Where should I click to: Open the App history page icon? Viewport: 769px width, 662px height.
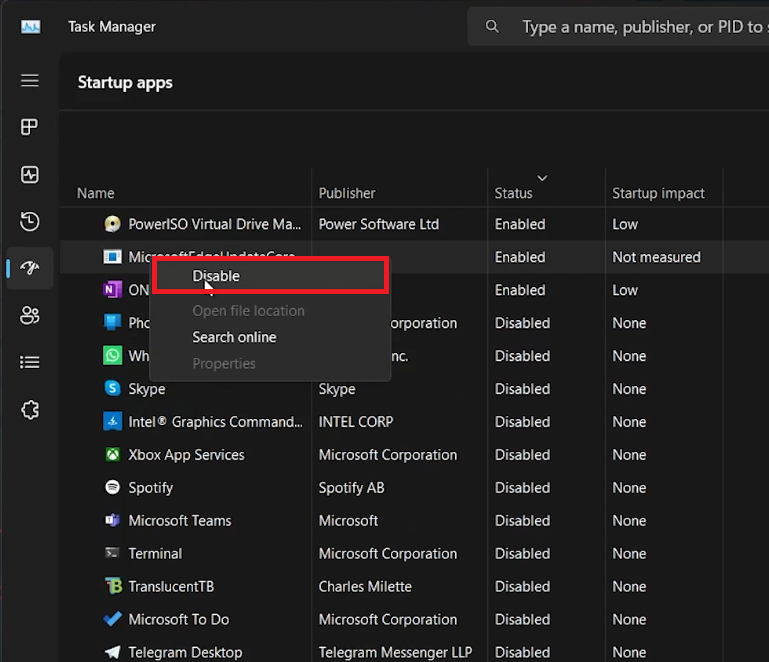(30, 222)
